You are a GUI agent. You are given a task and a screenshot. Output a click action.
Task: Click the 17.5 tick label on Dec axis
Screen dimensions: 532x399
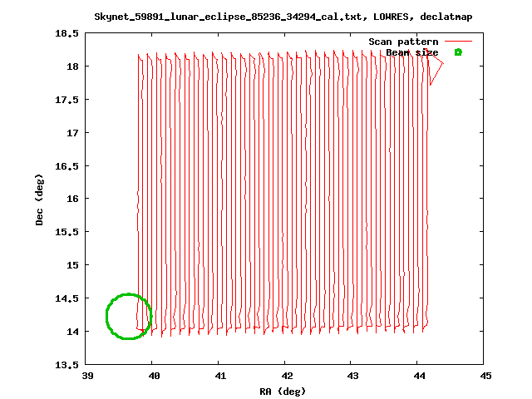pos(66,100)
